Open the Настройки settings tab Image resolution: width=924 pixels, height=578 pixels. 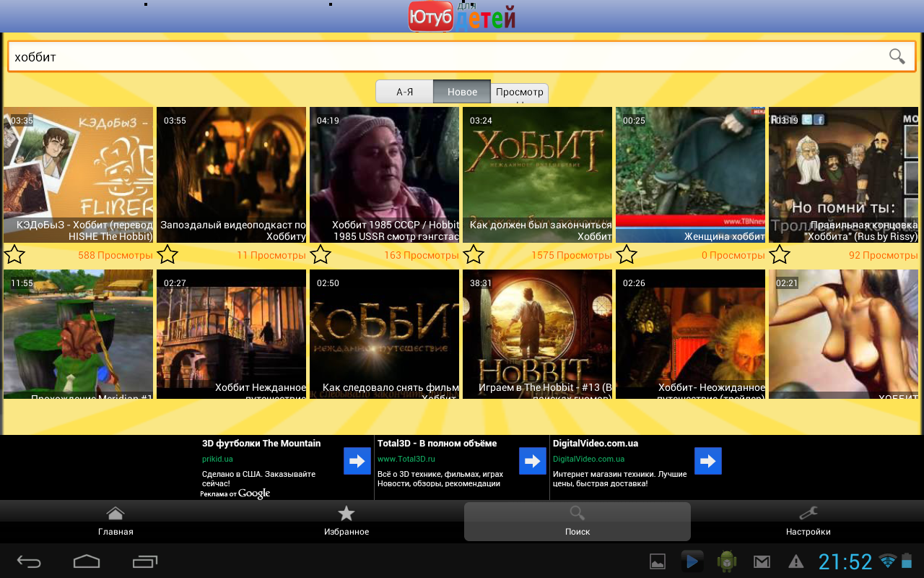point(808,522)
